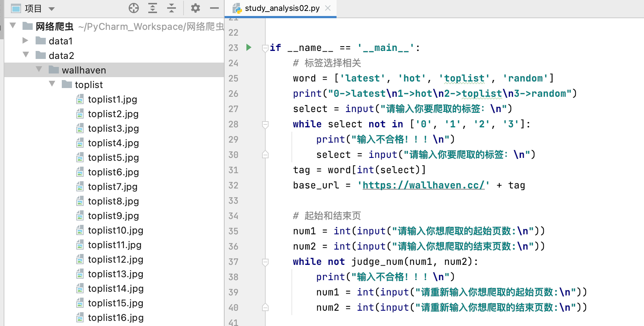Click 'tag' variable at line 31
This screenshot has height=326, width=644.
click(x=302, y=170)
